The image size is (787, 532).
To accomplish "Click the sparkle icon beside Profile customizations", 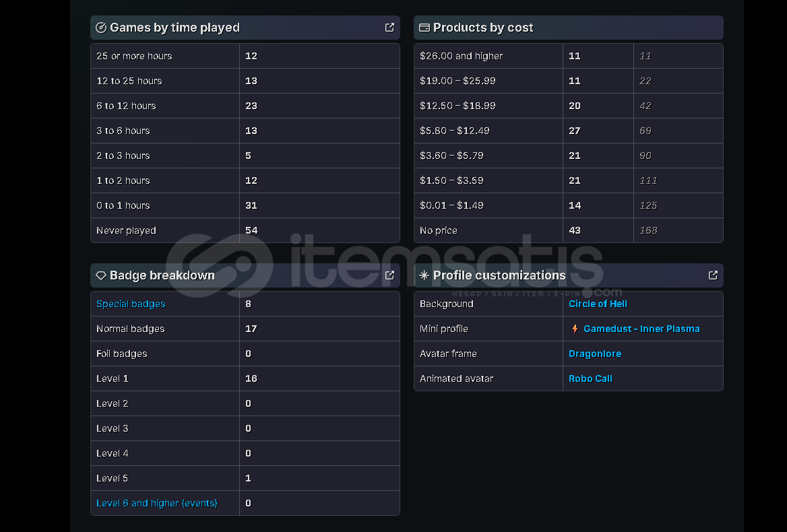I will [x=424, y=275].
